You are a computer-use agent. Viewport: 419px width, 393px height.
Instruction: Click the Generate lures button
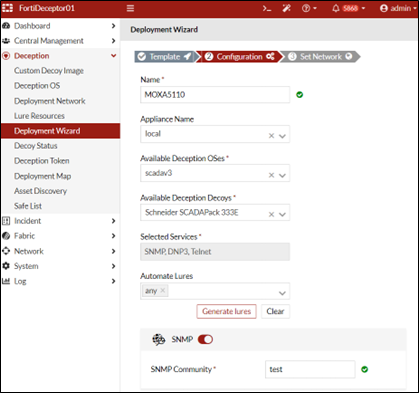point(226,311)
